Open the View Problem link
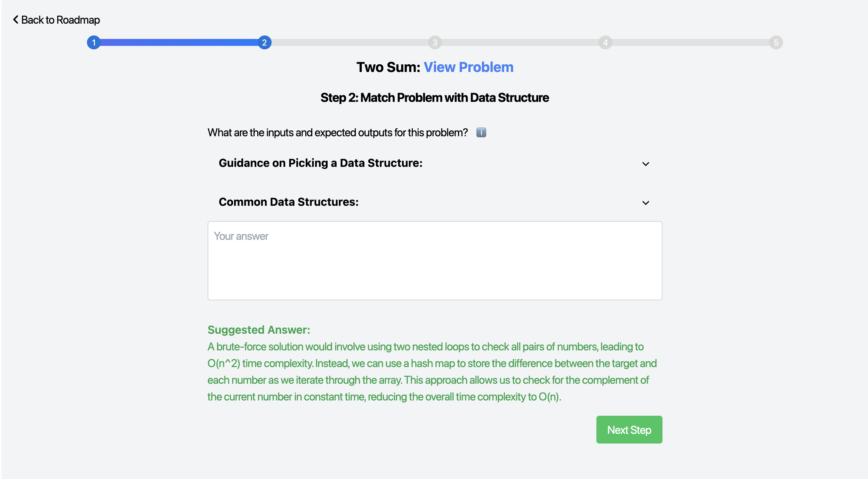Image resolution: width=868 pixels, height=479 pixels. click(x=468, y=67)
